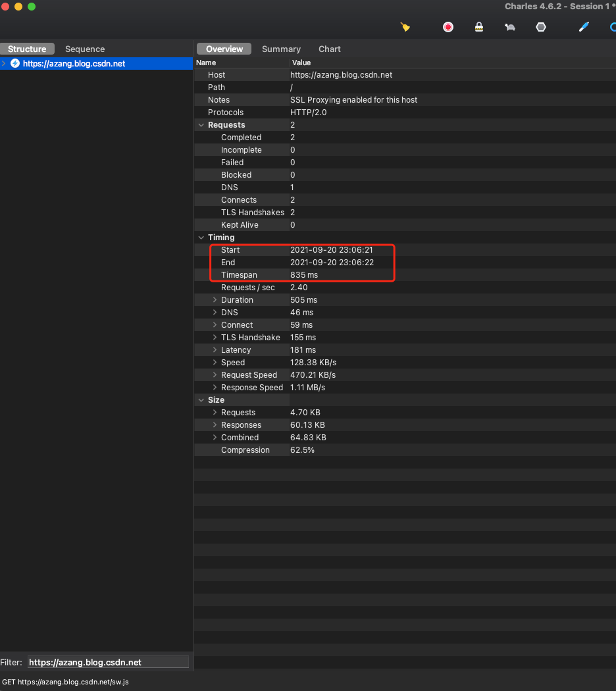Screen dimensions: 616x691
Task: Expand the Speed 128.38 KB/s row
Action: [215, 362]
